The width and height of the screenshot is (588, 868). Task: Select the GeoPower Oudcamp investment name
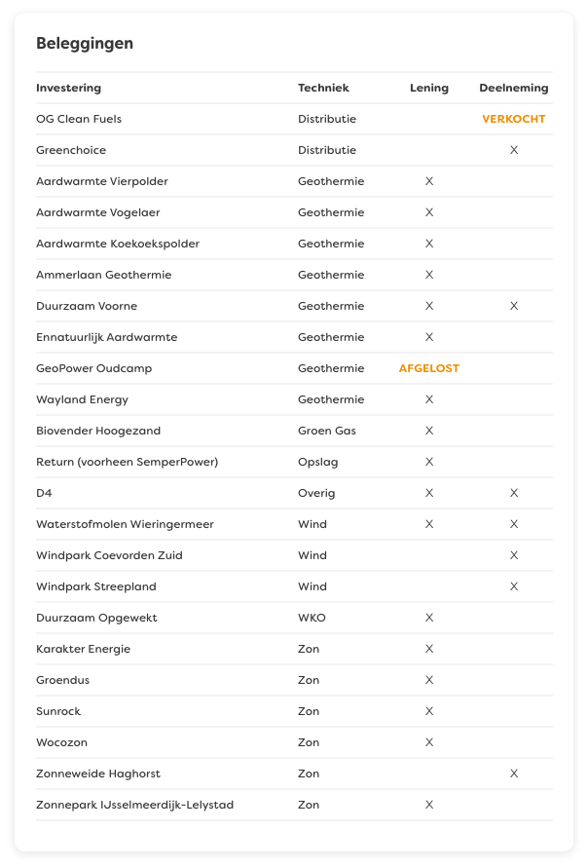[x=93, y=368]
